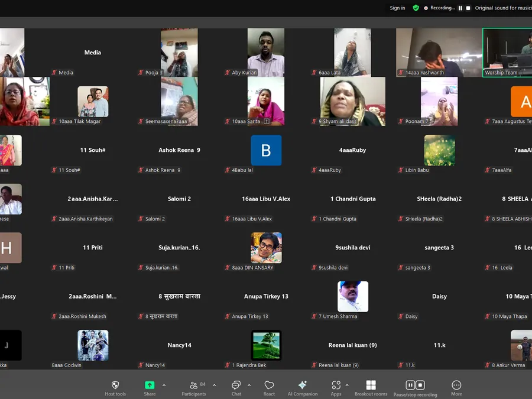Click the '16aaa Libu V.Alex' tile name
This screenshot has height=399, width=532.
click(x=266, y=199)
